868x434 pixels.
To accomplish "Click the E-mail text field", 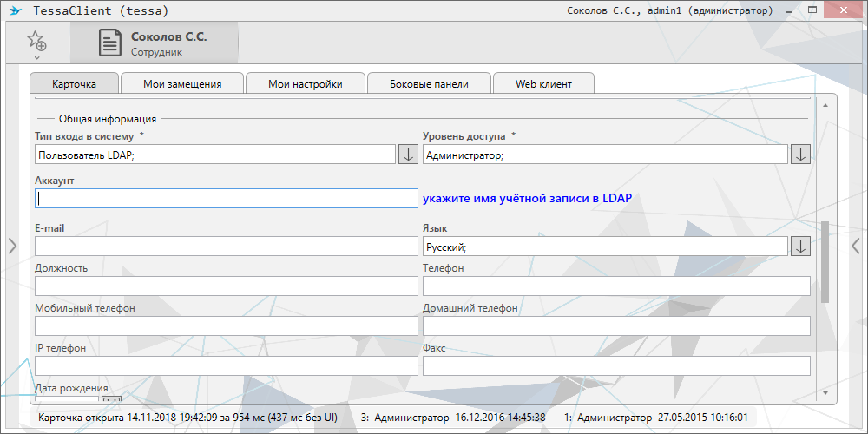I will [226, 247].
